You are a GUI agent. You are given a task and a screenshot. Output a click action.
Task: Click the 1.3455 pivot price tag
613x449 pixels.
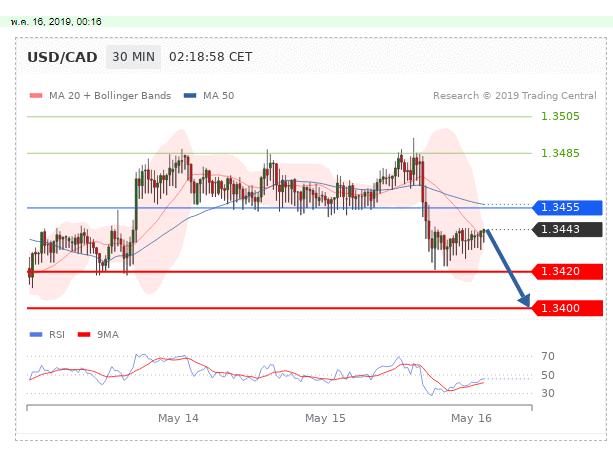click(x=567, y=208)
